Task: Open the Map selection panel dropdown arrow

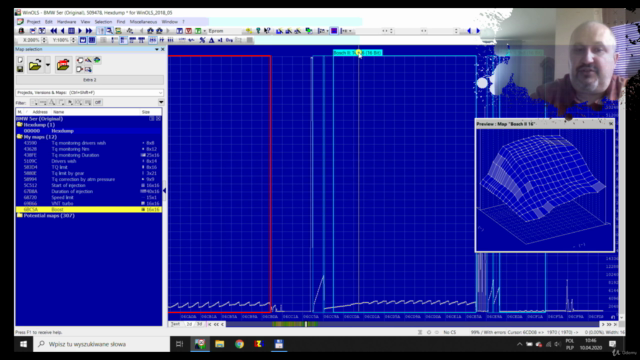Action: 157,49
